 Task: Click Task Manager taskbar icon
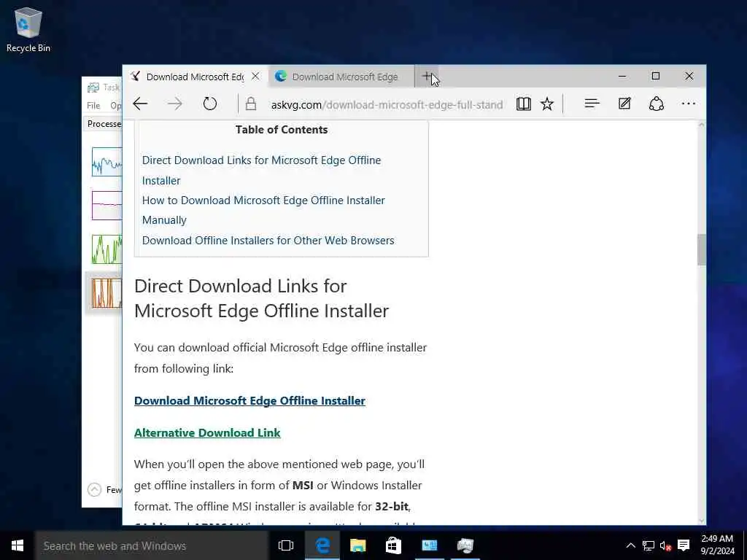pyautogui.click(x=465, y=545)
